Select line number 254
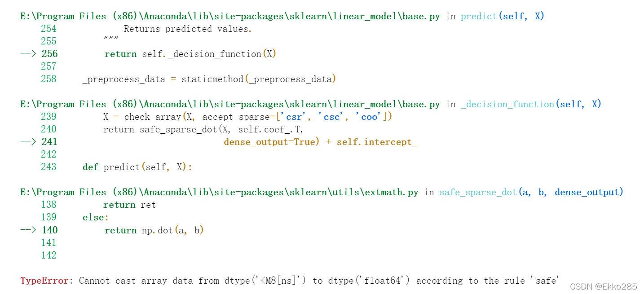Image resolution: width=644 pixels, height=294 pixels. point(49,28)
